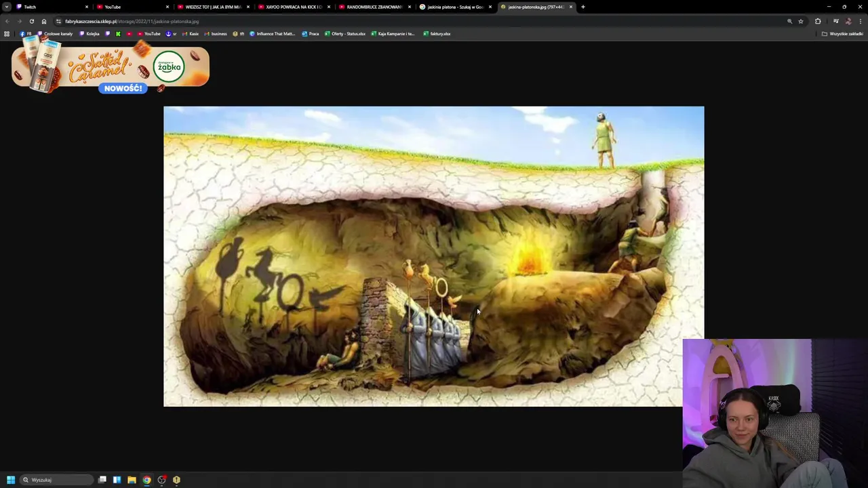
Task: Open the apps grid shortcut in bookmarks bar
Action: [x=7, y=34]
